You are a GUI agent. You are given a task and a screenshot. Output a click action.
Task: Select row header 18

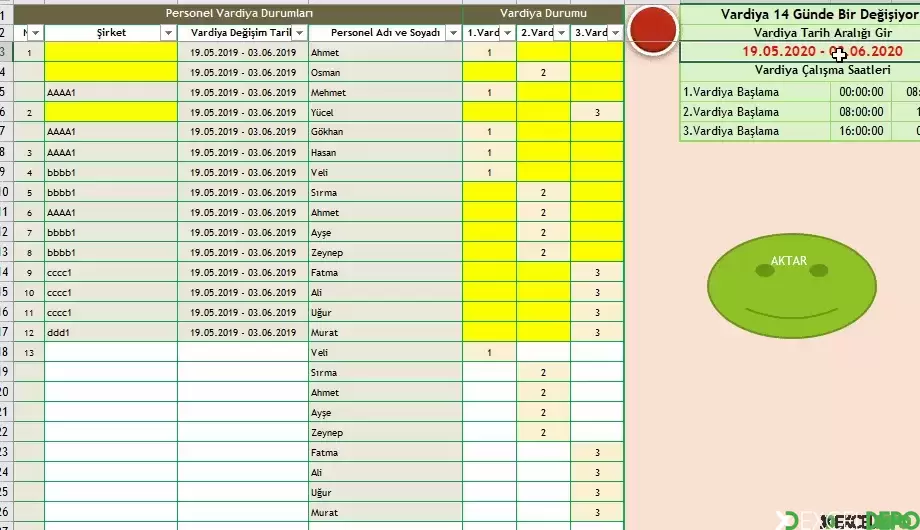coord(6,352)
